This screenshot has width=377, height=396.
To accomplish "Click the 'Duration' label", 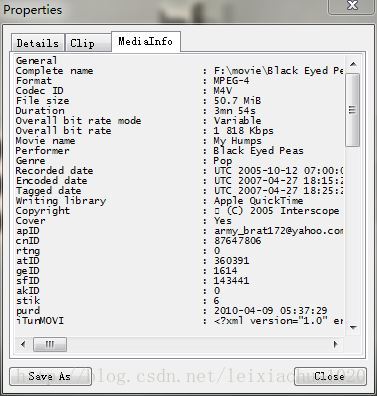I will [40, 111].
